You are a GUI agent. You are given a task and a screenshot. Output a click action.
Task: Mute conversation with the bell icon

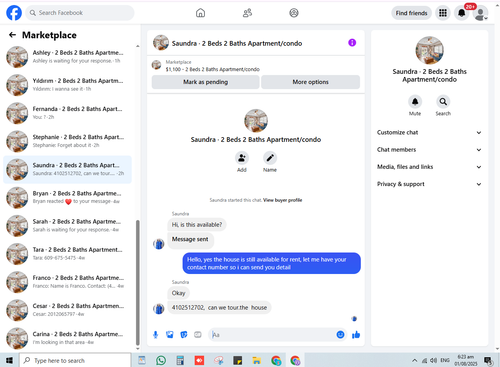[415, 101]
